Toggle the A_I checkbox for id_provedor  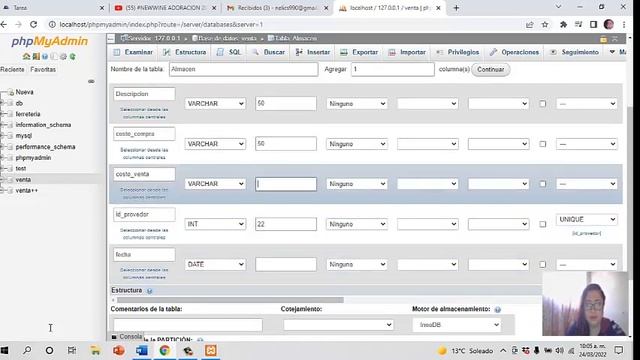pos(542,224)
